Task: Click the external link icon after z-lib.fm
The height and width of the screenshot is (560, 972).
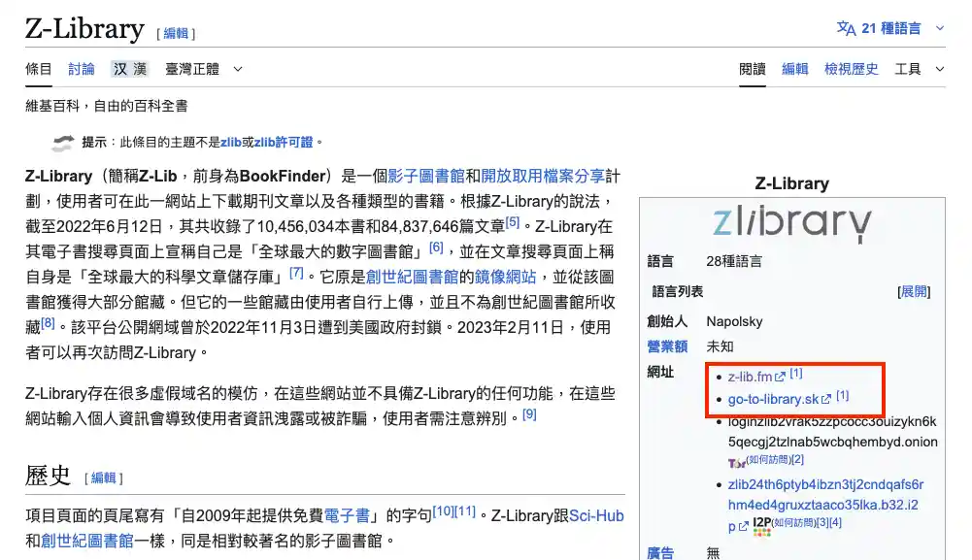Action: coord(780,377)
